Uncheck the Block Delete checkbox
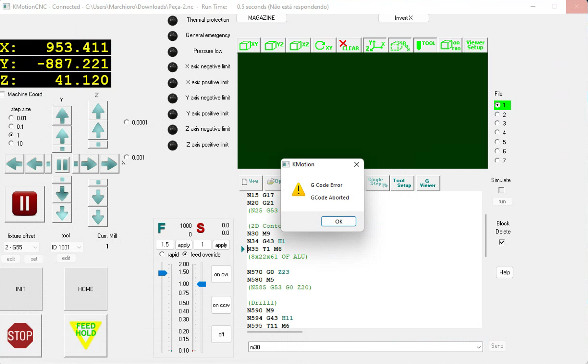This screenshot has width=588, height=364. tap(502, 242)
